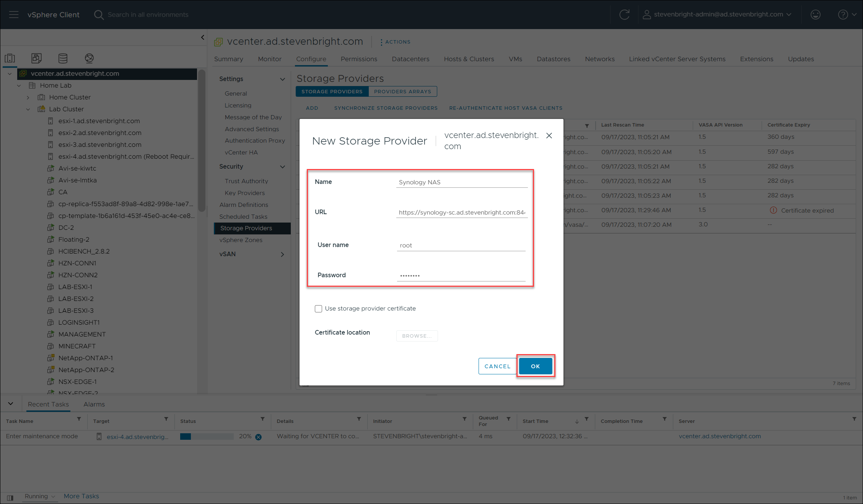This screenshot has width=863, height=504.
Task: Open the hamburger navigation menu
Action: tap(14, 15)
